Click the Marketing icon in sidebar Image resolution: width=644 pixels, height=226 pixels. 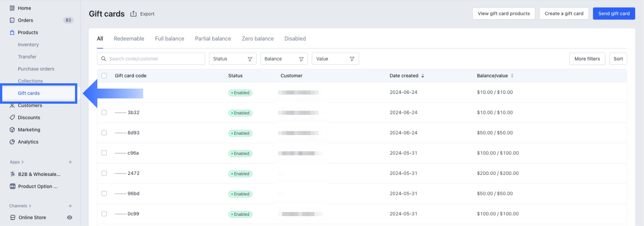coord(12,129)
